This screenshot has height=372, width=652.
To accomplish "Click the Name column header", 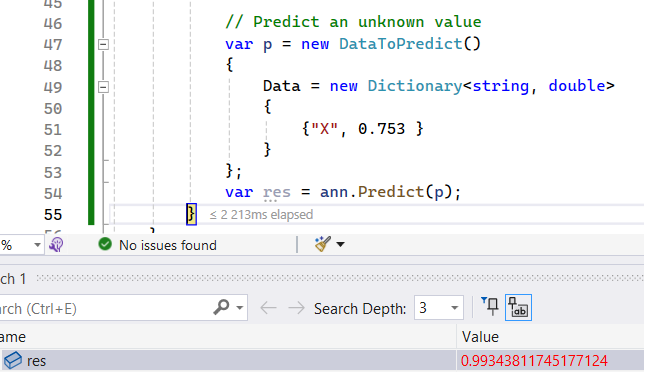I will pos(228,337).
